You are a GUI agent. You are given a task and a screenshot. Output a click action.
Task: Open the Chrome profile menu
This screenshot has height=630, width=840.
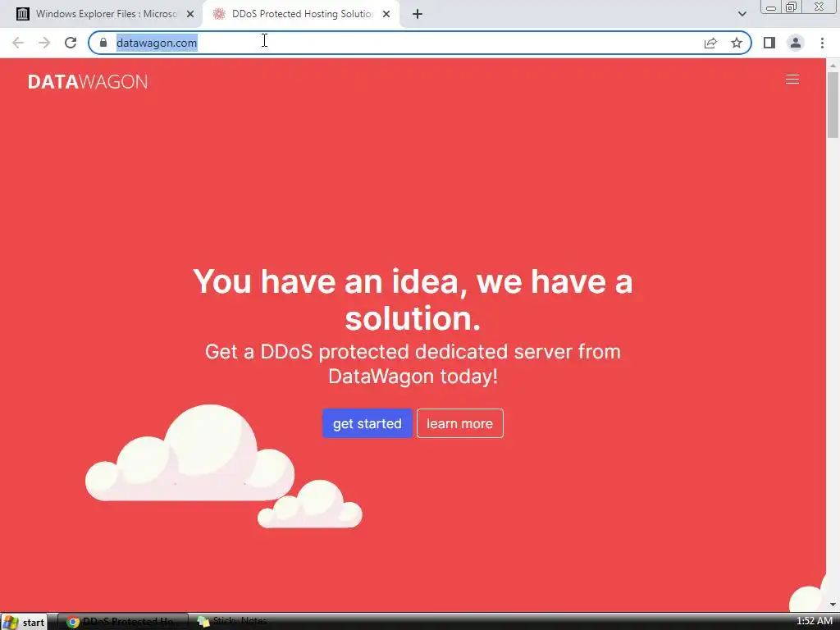click(x=796, y=43)
